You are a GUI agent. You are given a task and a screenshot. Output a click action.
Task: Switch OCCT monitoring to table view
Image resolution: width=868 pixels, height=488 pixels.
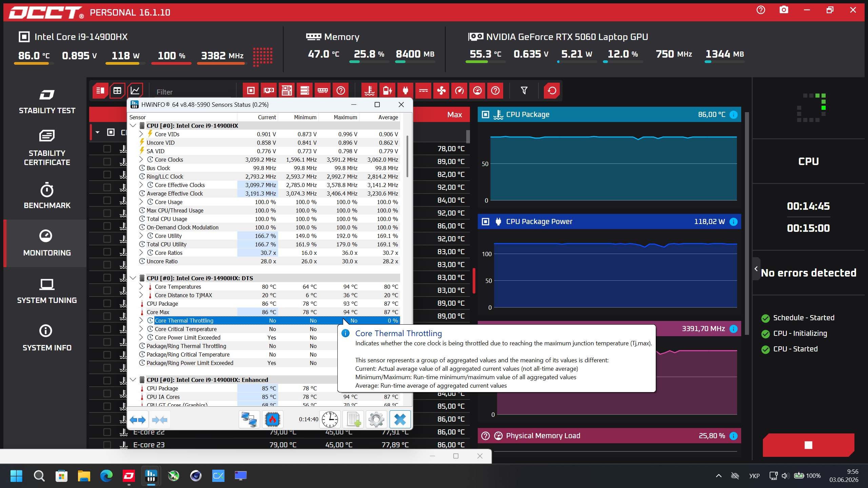pyautogui.click(x=117, y=91)
